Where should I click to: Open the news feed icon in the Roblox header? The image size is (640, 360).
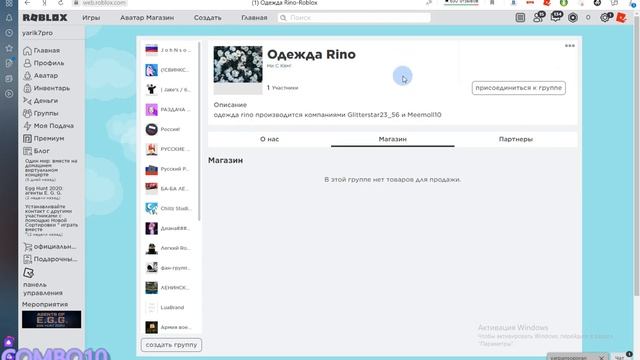[x=520, y=18]
